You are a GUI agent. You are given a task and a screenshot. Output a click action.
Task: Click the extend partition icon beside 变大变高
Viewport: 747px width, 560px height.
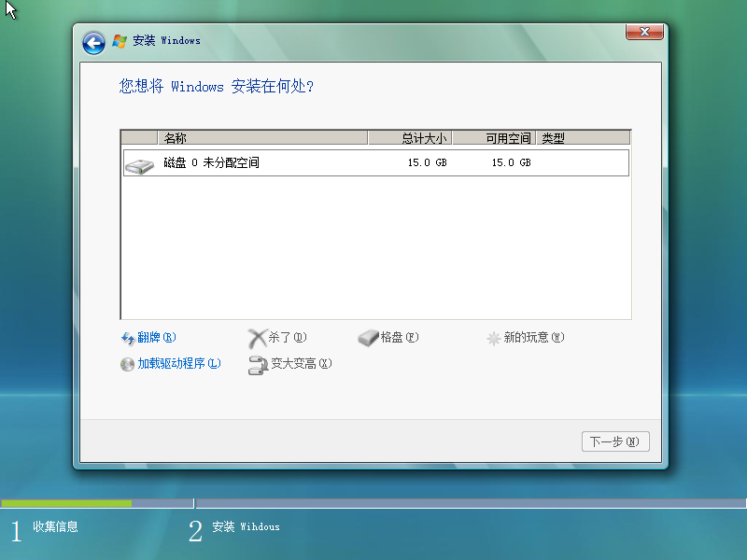point(258,364)
